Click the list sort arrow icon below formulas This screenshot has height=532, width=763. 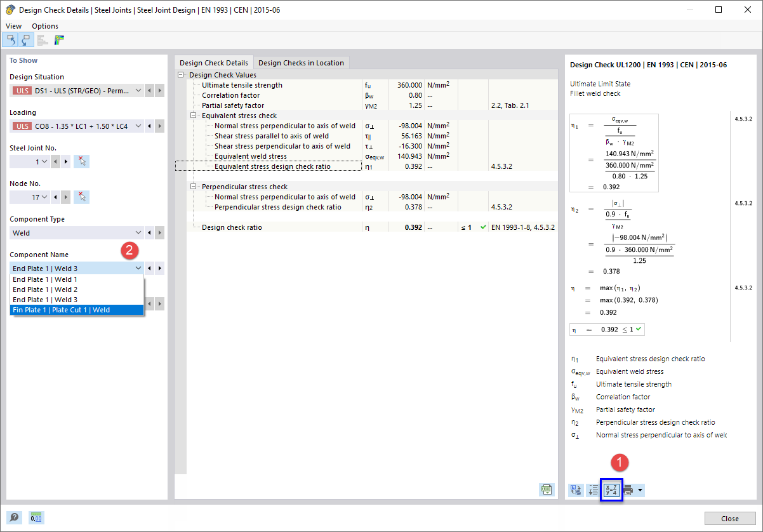594,489
